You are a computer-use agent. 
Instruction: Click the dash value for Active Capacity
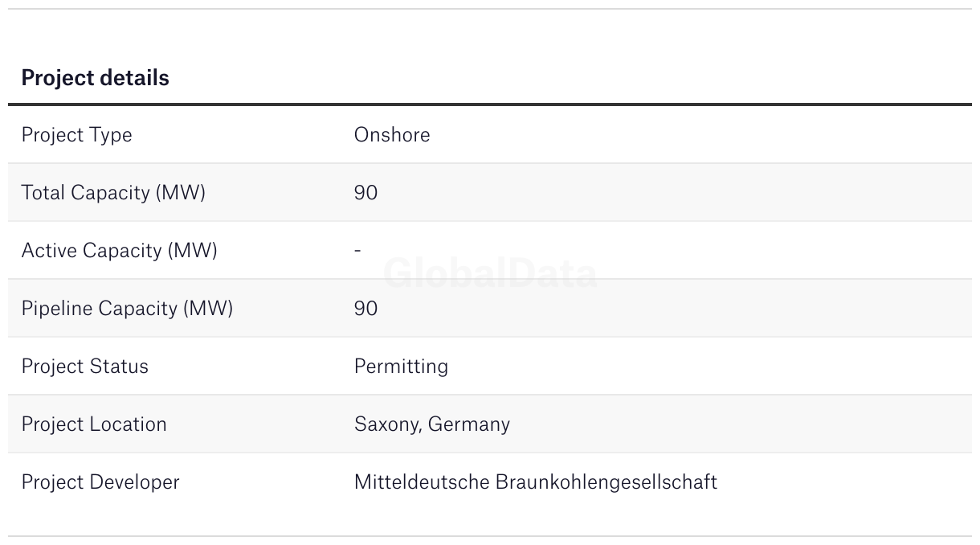tap(357, 251)
